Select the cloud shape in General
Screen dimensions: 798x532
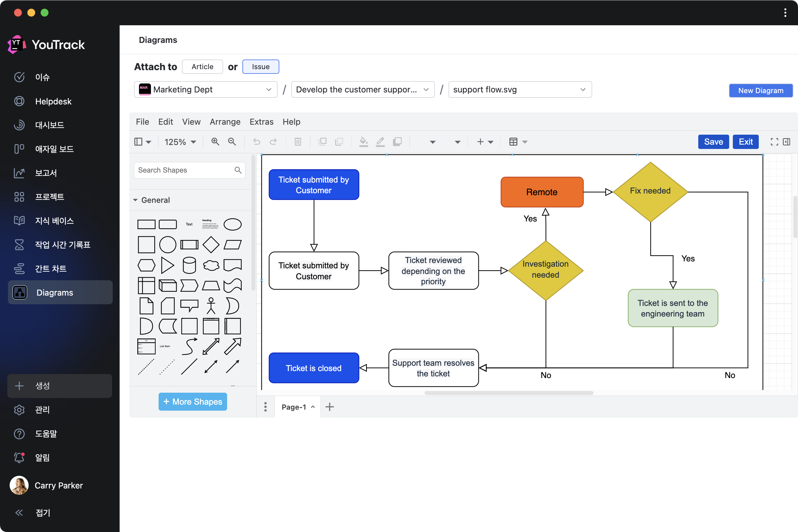click(211, 265)
